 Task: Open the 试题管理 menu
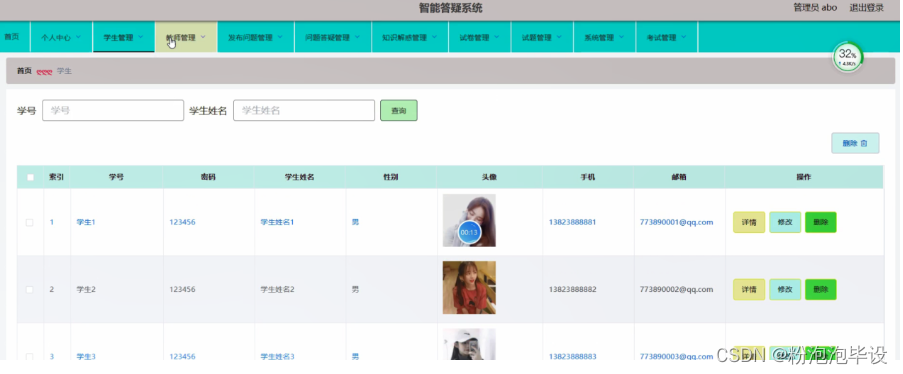(x=542, y=37)
